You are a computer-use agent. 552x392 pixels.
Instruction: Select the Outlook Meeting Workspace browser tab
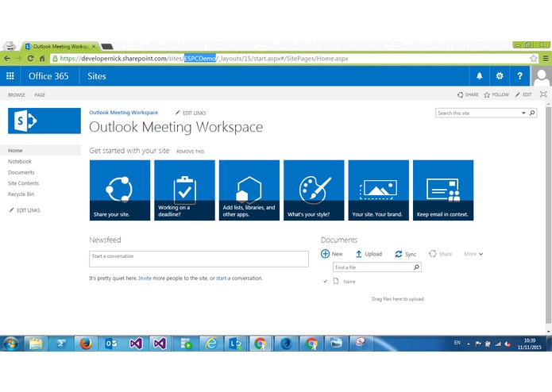(x=60, y=46)
